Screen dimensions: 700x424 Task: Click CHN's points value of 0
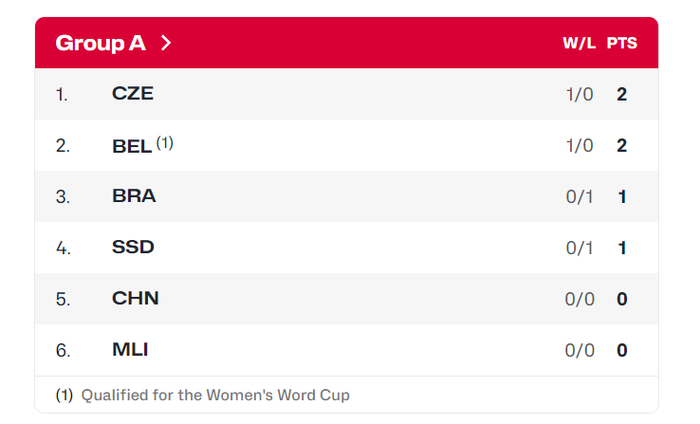[622, 299]
